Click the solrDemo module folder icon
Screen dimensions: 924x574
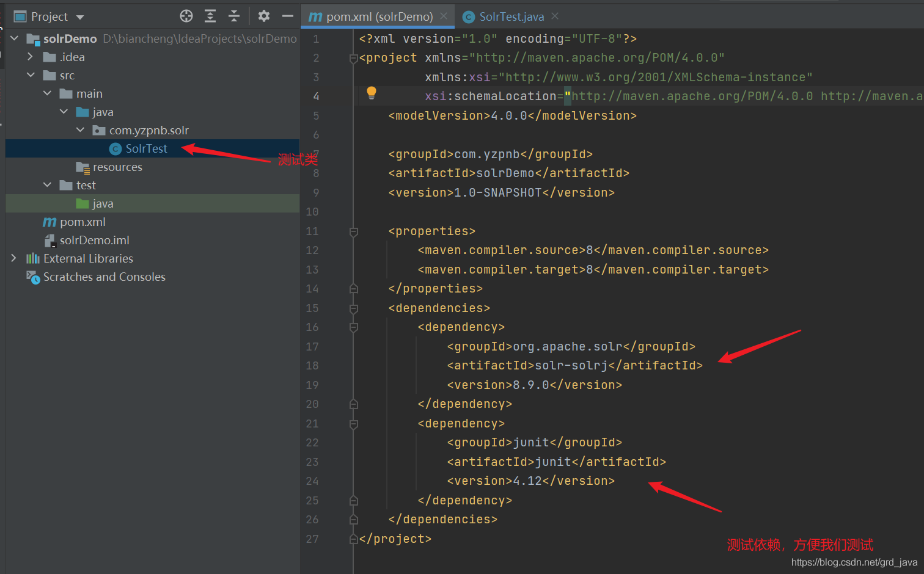(33, 39)
